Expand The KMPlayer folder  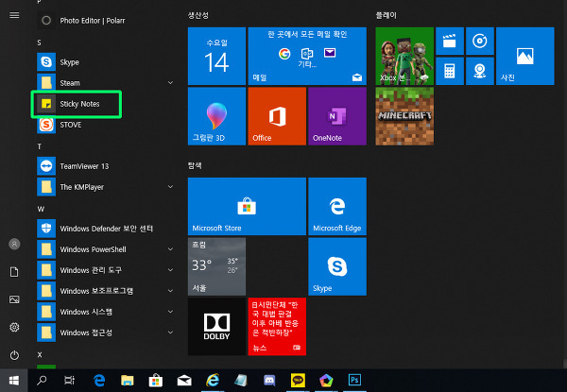(170, 187)
